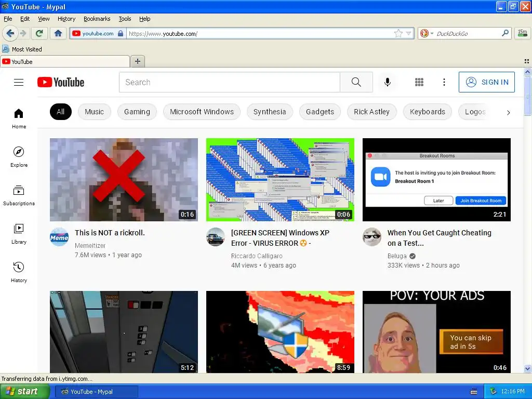Image resolution: width=532 pixels, height=399 pixels.
Task: Click the search magnifier button
Action: 356,82
